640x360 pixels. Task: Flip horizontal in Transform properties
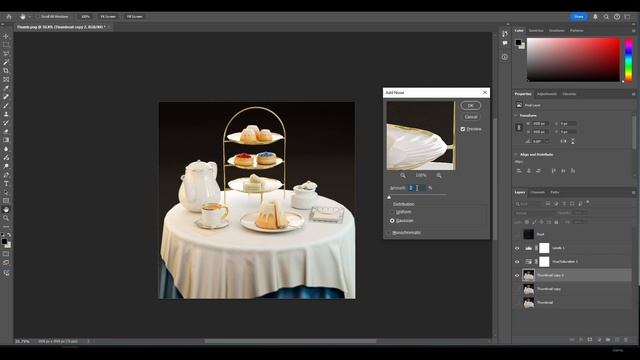pyautogui.click(x=563, y=141)
